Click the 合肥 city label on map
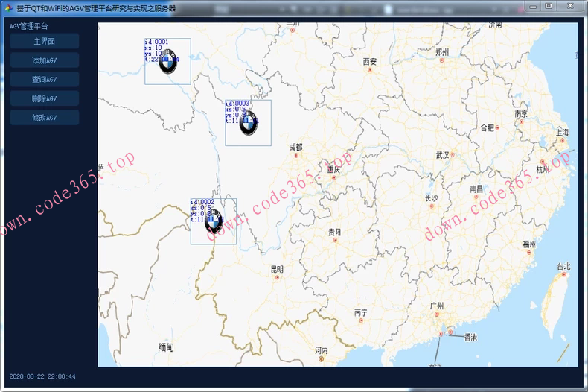 point(488,127)
